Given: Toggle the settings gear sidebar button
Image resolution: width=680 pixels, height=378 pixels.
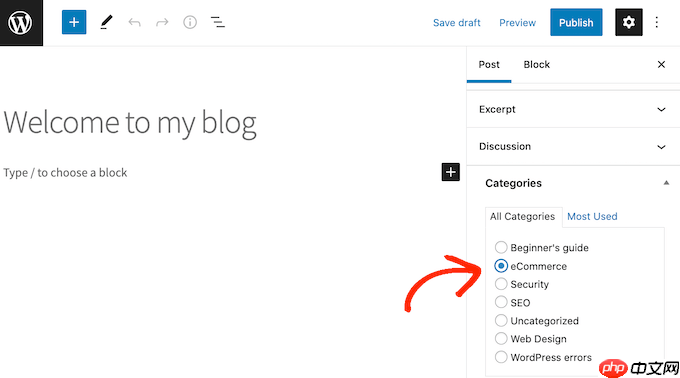Looking at the screenshot, I should 629,22.
